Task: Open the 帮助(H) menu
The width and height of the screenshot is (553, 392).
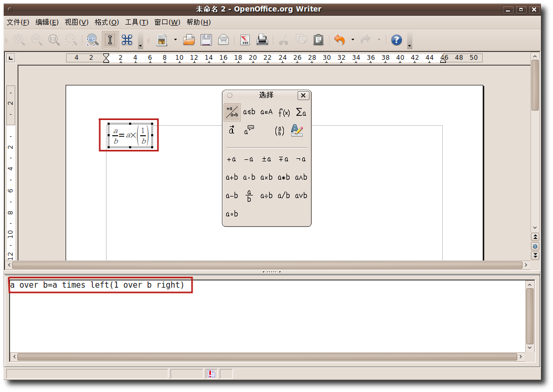Action: click(x=198, y=22)
